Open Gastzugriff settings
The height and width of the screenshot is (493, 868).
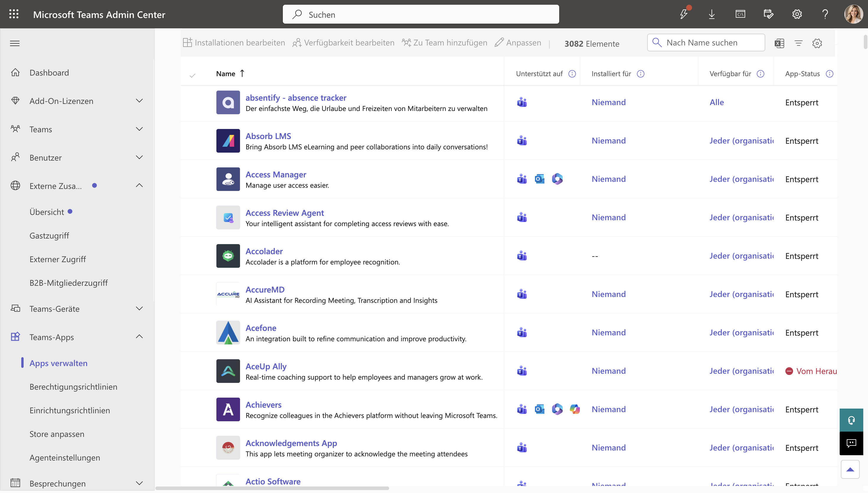(49, 236)
